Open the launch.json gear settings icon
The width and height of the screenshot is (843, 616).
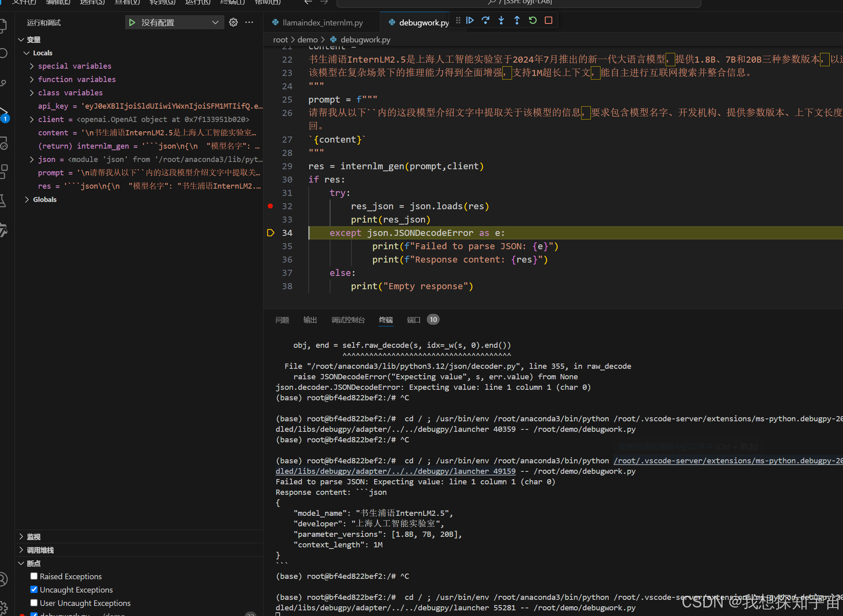pos(233,23)
